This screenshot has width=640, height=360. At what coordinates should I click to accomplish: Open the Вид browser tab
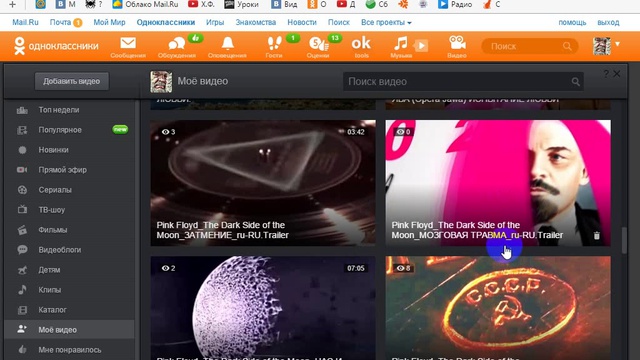(x=285, y=4)
